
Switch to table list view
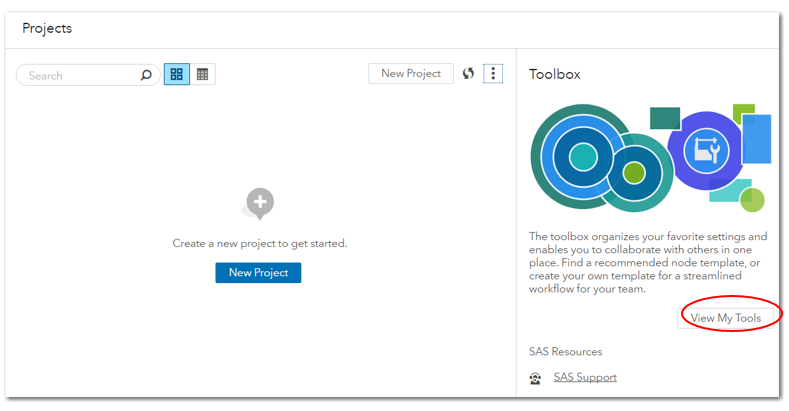coord(203,74)
